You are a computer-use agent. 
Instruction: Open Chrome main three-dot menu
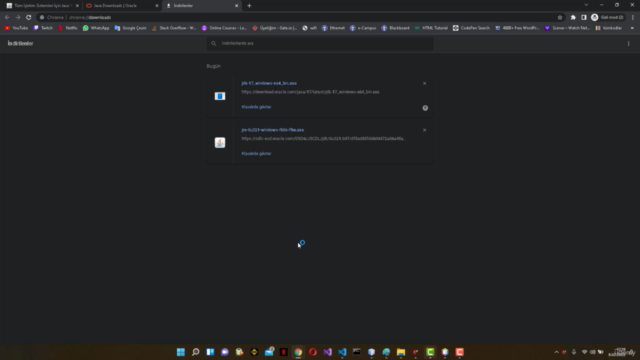[633, 17]
